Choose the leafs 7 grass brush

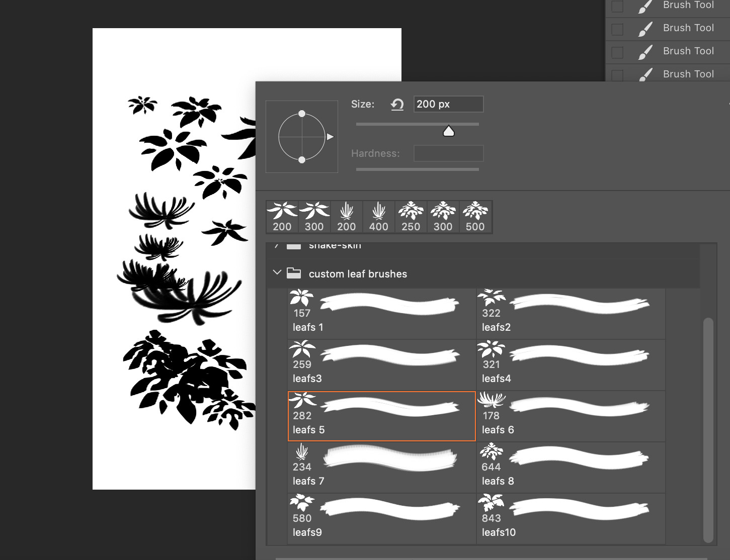[x=381, y=467]
